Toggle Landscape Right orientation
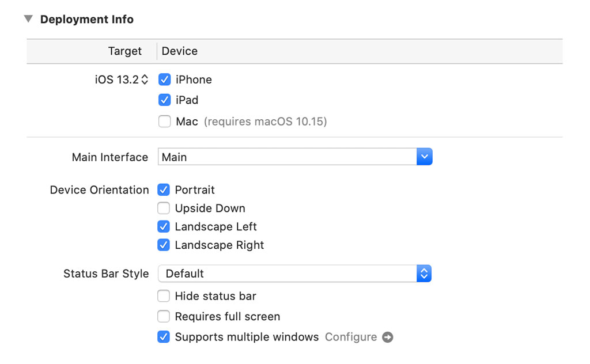The image size is (590, 364). 164,245
